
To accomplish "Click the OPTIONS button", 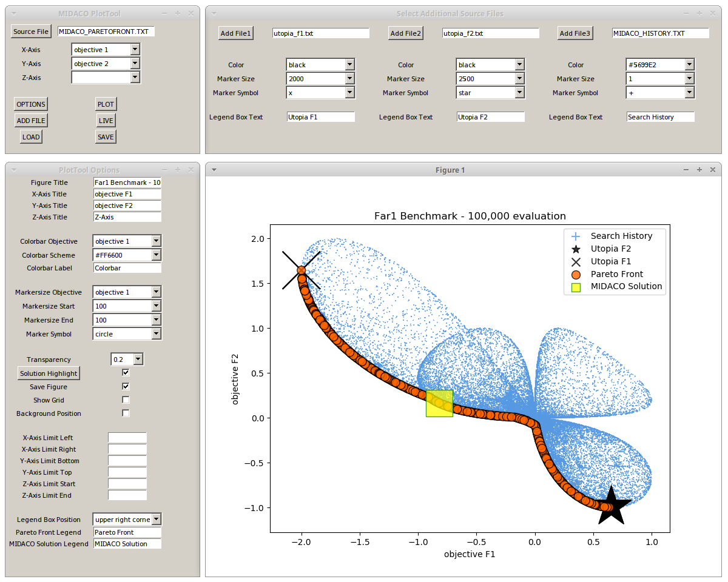I will tap(31, 104).
